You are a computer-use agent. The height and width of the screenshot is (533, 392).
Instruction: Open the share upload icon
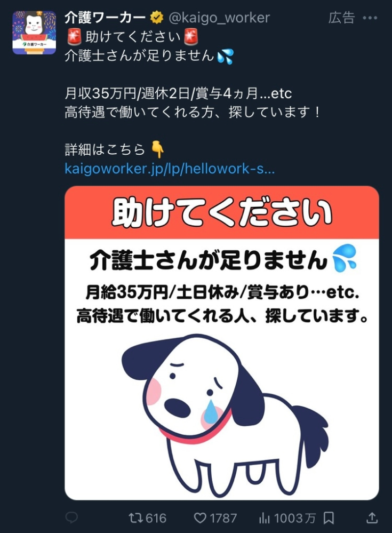(372, 518)
